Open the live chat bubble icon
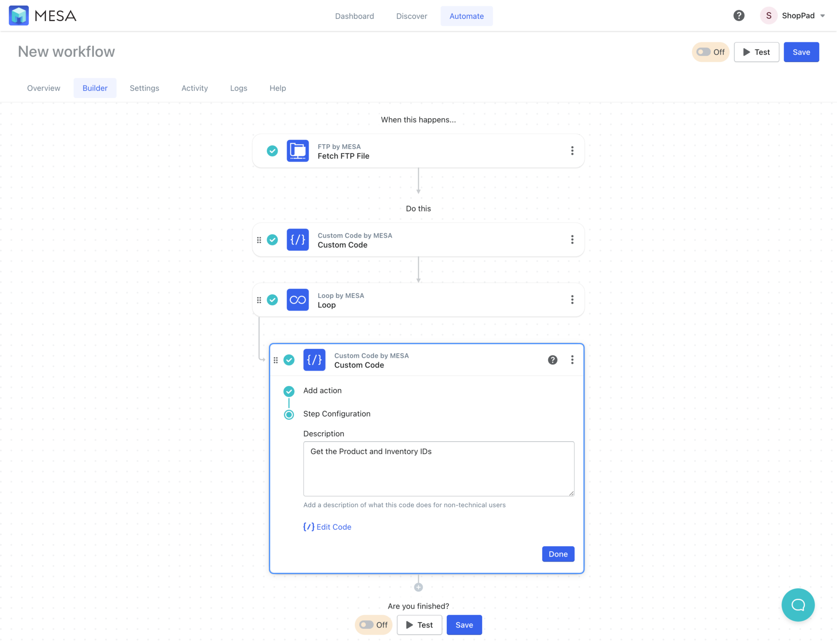Screen dimensions: 837x644 tap(798, 605)
